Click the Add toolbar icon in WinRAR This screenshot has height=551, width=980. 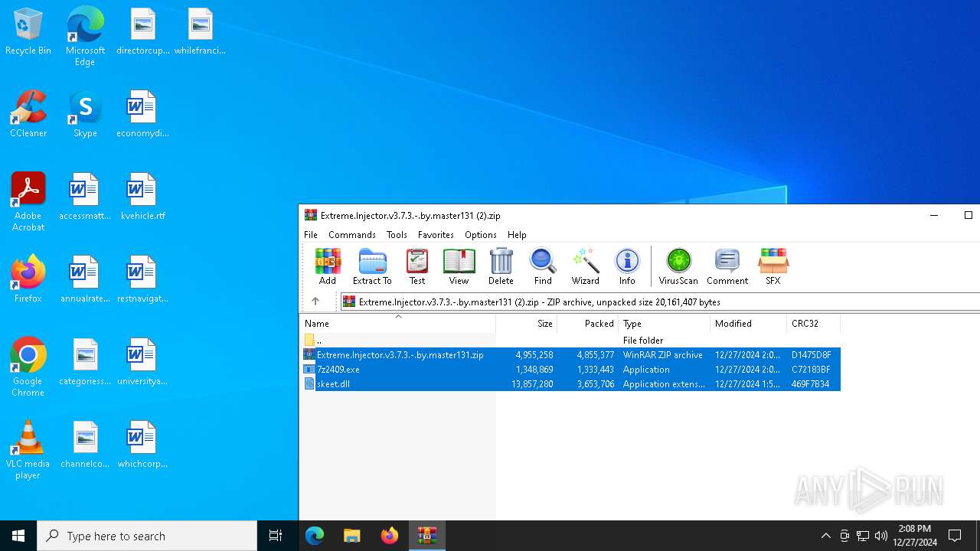pyautogui.click(x=328, y=266)
